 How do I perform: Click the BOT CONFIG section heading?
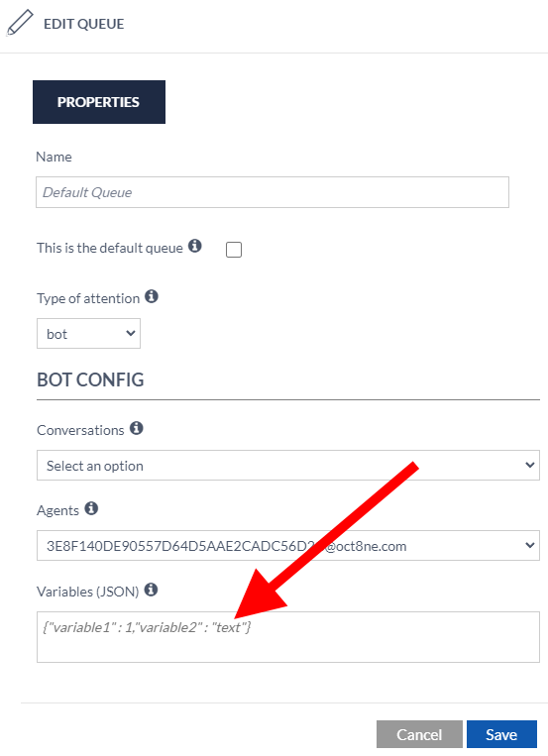click(91, 379)
